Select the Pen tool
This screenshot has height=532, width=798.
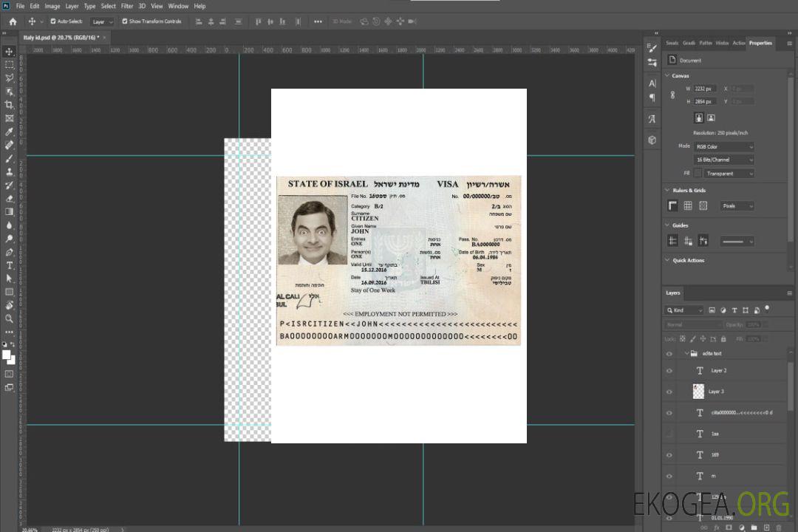pyautogui.click(x=9, y=252)
